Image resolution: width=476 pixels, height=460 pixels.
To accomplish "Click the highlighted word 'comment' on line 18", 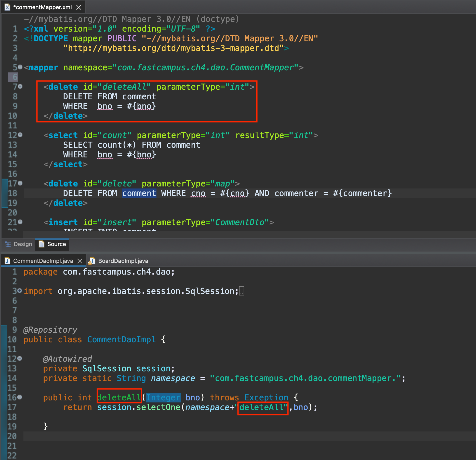I will point(139,193).
